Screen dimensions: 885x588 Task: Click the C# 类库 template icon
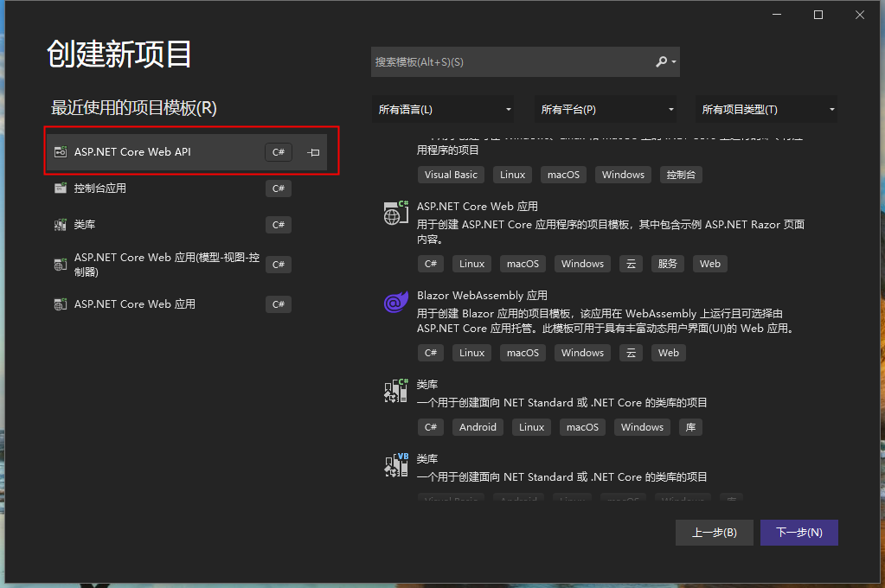[395, 392]
